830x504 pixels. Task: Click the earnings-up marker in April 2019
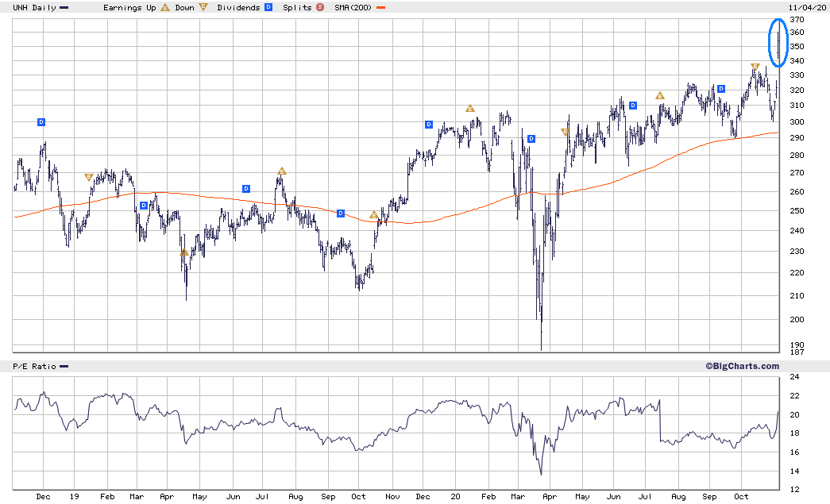pos(184,252)
